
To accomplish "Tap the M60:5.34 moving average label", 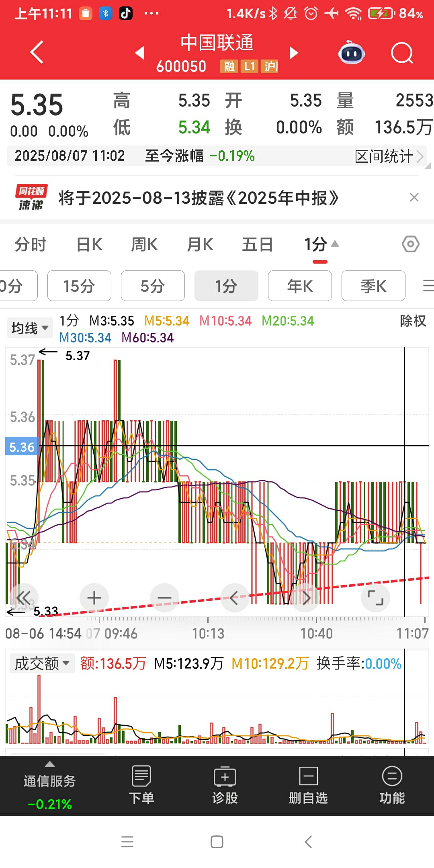I will click(x=147, y=338).
